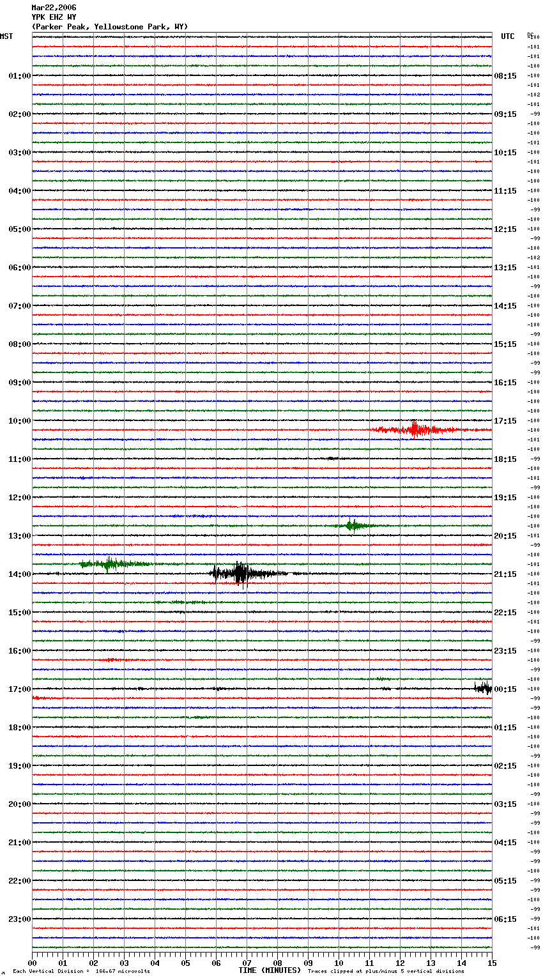Click the "21:00" MST row label
This screenshot has width=543, height=980.
[x=19, y=843]
